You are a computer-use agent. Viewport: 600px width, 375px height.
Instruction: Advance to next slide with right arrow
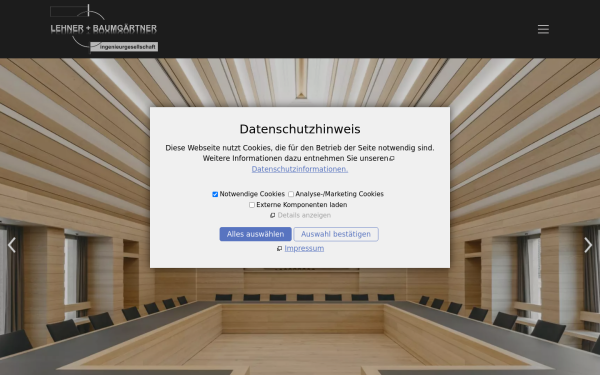pyautogui.click(x=588, y=245)
